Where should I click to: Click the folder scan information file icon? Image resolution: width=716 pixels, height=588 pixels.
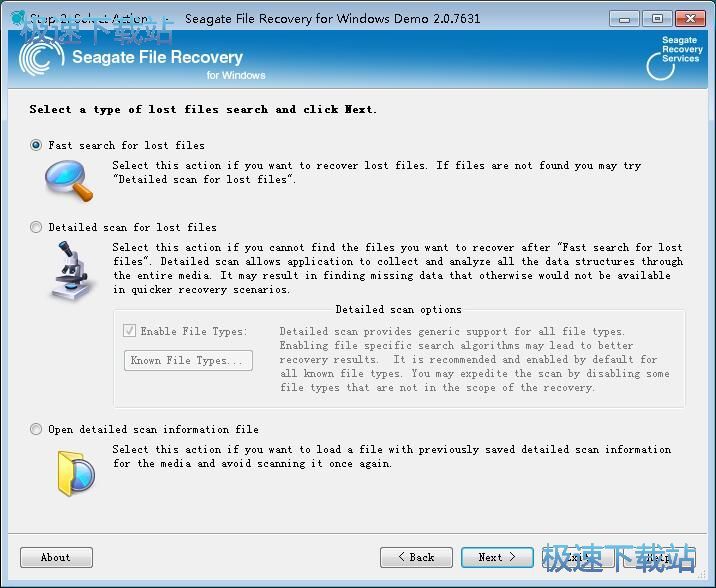(x=76, y=473)
